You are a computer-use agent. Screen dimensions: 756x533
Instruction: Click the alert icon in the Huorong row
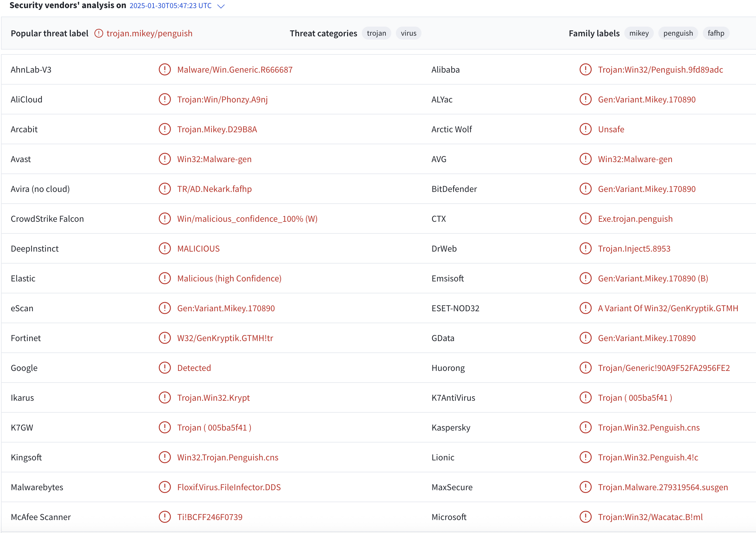(585, 368)
